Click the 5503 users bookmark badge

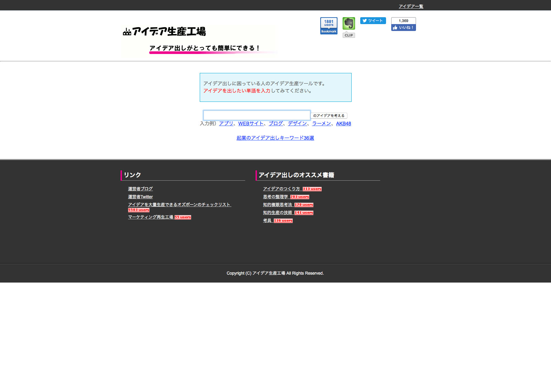pos(139,210)
